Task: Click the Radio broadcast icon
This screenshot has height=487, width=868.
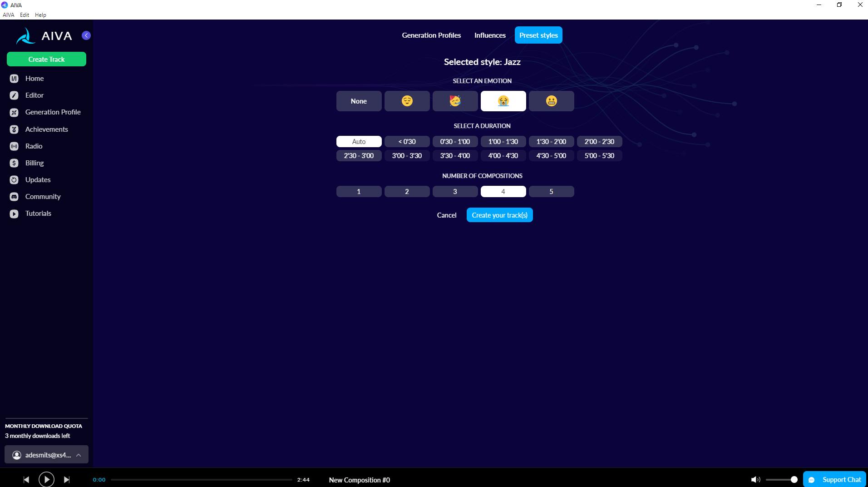Action: pyautogui.click(x=14, y=146)
